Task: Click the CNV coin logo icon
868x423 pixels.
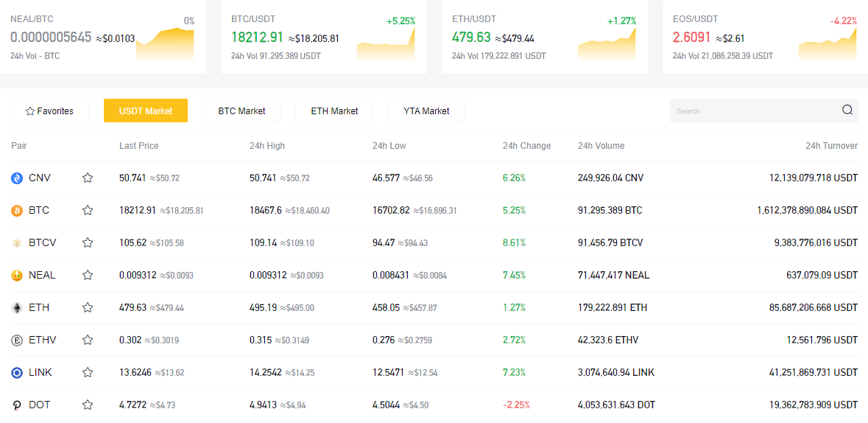Action: click(17, 178)
